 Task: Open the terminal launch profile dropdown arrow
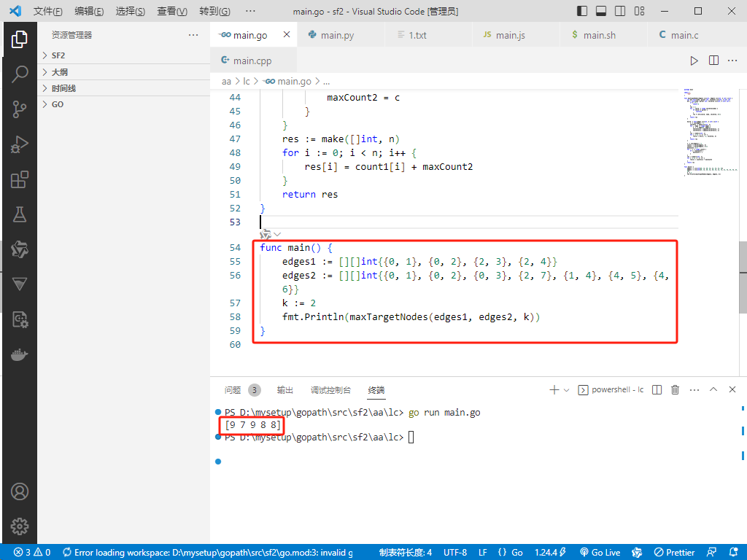566,390
